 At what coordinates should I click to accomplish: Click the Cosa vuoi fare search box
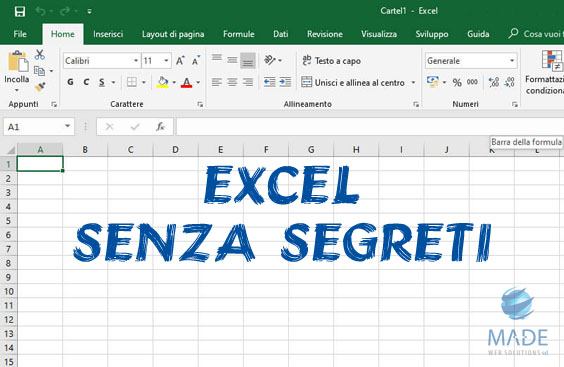coord(536,34)
